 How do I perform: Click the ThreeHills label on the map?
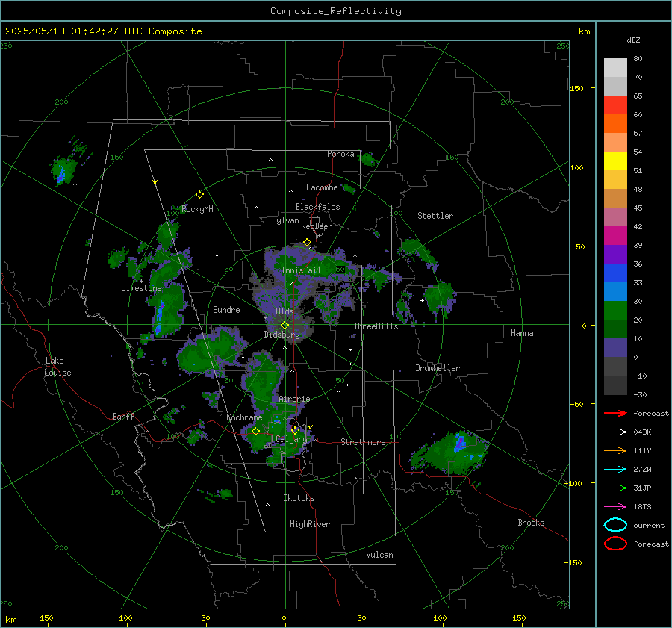click(x=376, y=326)
